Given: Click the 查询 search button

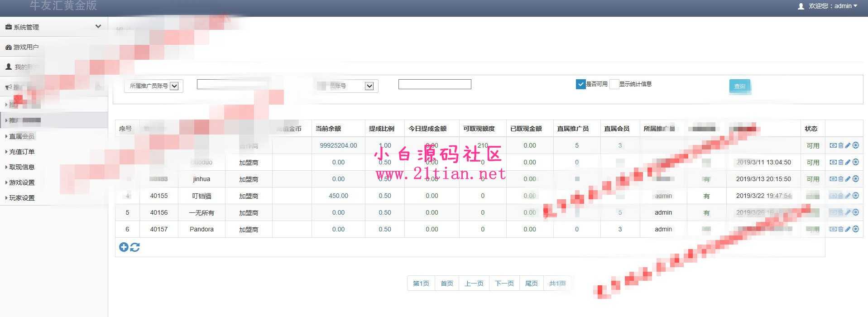Looking at the screenshot, I should tap(739, 86).
